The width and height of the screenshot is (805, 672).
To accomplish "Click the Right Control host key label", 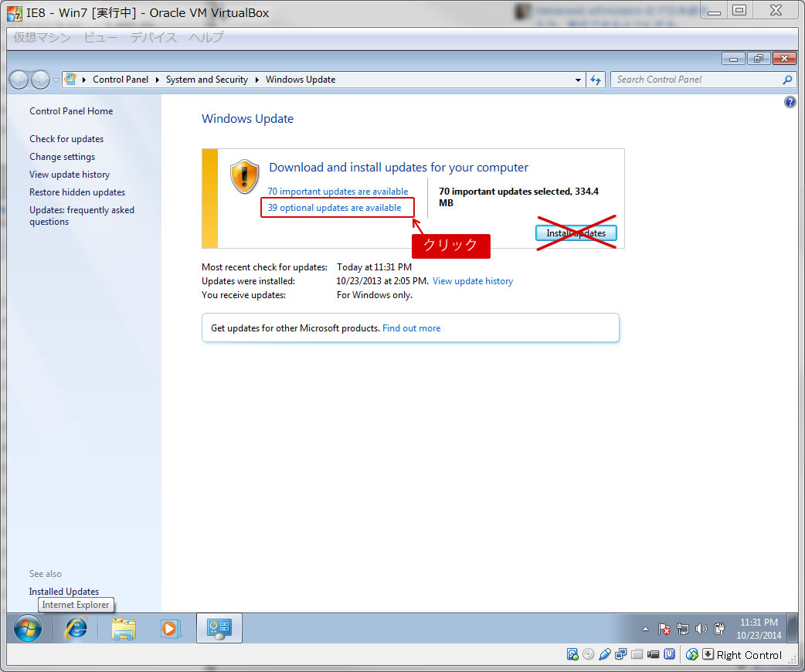I will tap(749, 654).
